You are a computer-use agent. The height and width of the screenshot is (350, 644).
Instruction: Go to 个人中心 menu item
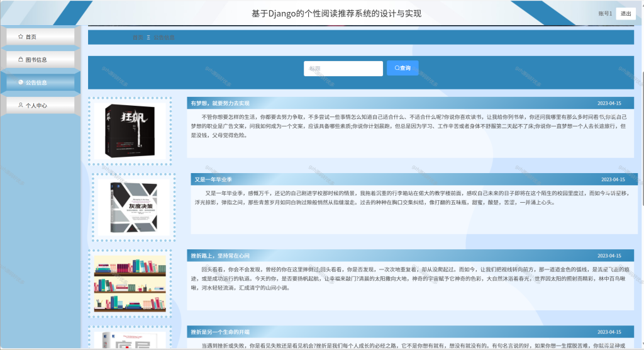[40, 105]
